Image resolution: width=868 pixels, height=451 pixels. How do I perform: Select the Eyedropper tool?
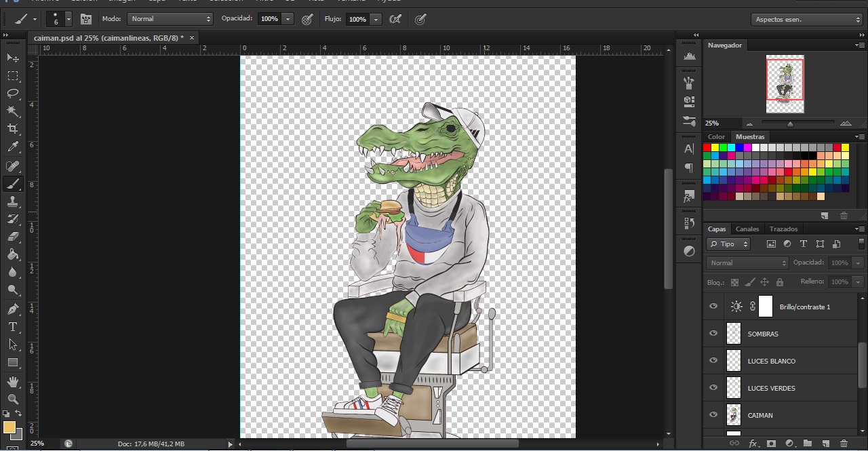click(x=12, y=146)
